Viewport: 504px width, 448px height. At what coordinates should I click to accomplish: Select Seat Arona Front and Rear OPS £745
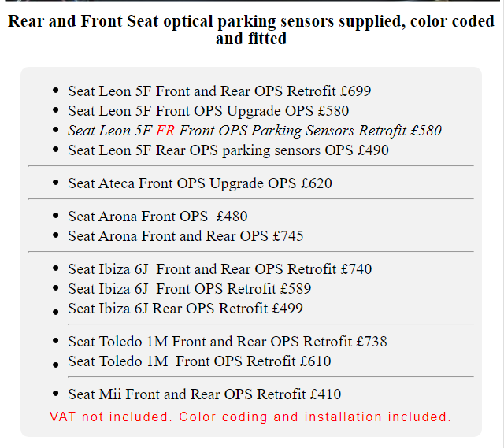185,236
